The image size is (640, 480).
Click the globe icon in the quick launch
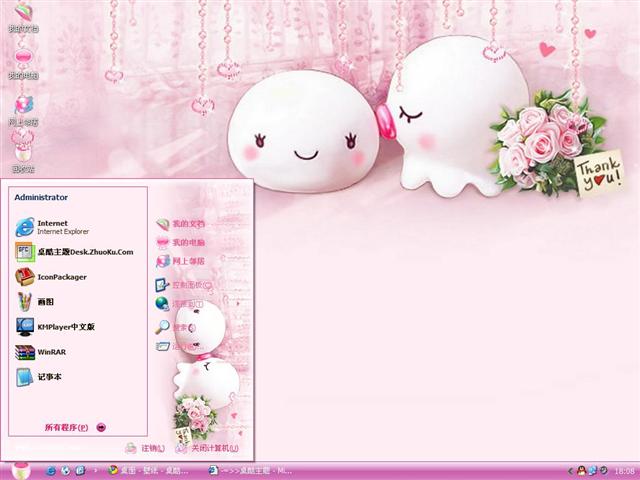point(66,471)
